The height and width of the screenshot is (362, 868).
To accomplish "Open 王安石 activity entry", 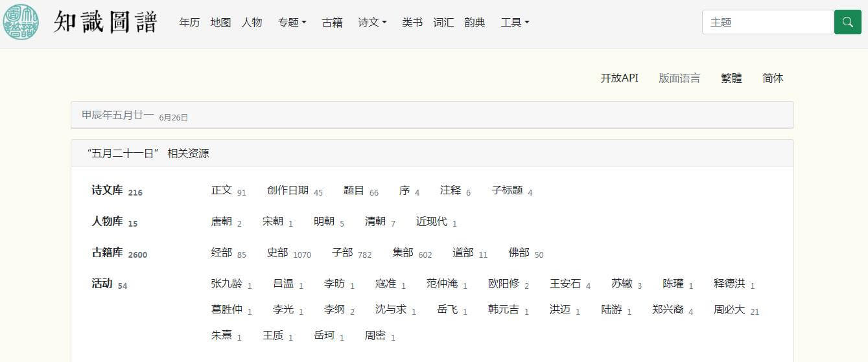I will [565, 284].
